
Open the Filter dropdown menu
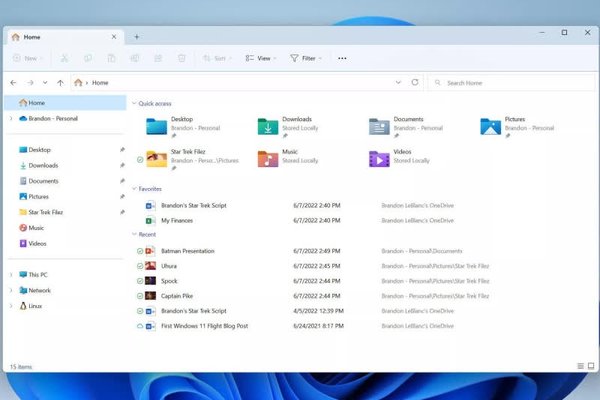coord(306,58)
